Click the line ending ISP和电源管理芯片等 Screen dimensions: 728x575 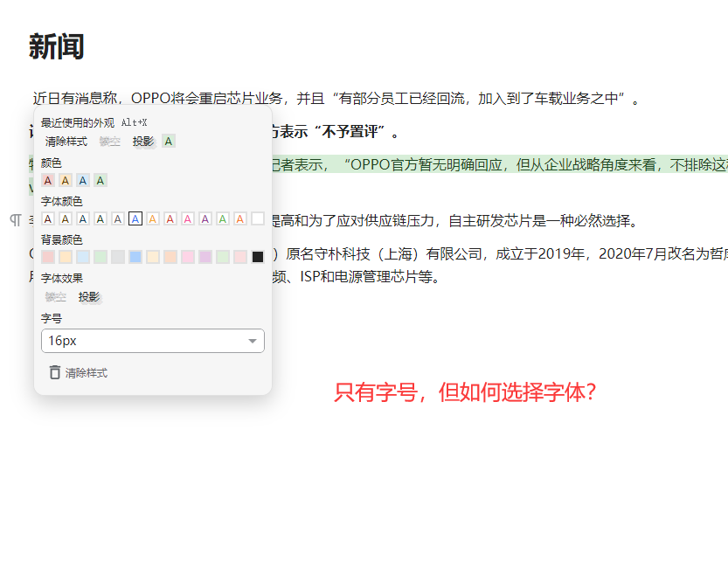coord(356,277)
